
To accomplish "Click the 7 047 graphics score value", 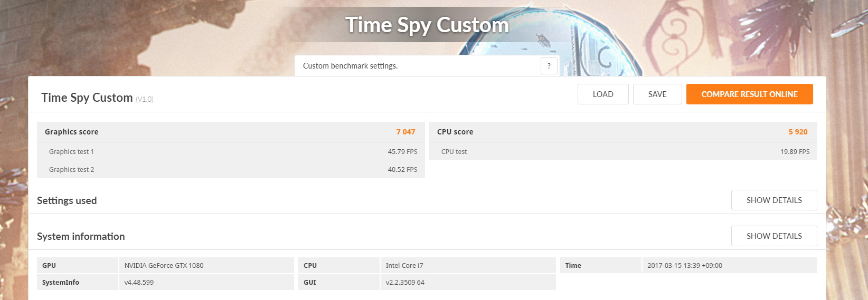I will 405,132.
